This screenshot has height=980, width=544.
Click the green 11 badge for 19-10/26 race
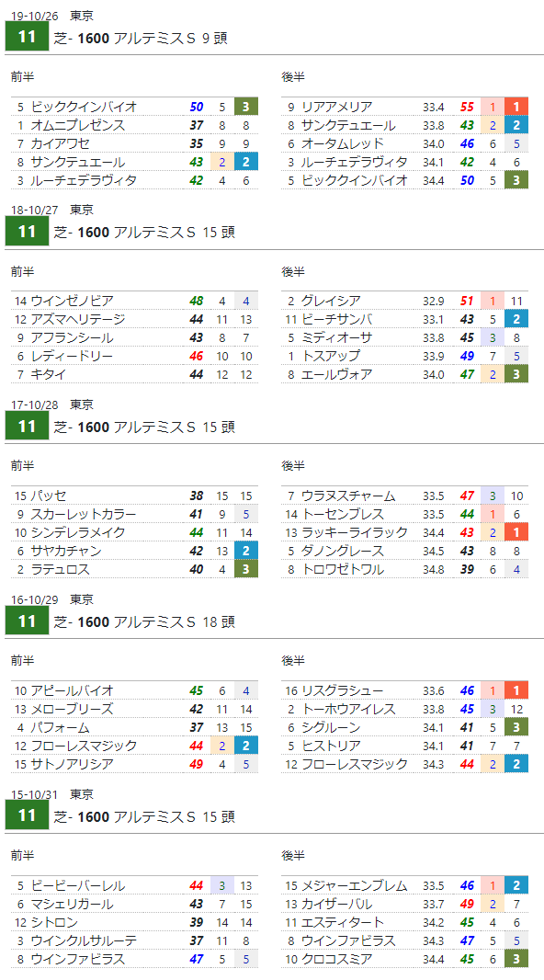pos(27,37)
